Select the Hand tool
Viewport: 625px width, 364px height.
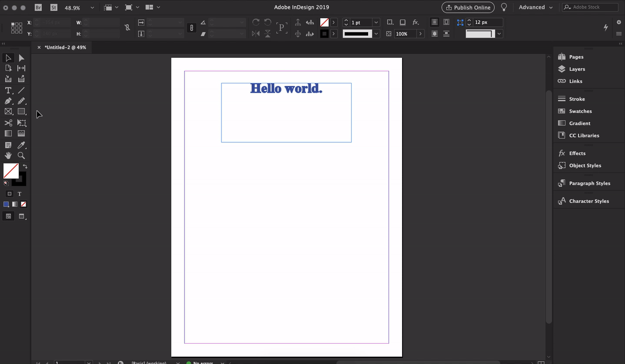pyautogui.click(x=8, y=155)
